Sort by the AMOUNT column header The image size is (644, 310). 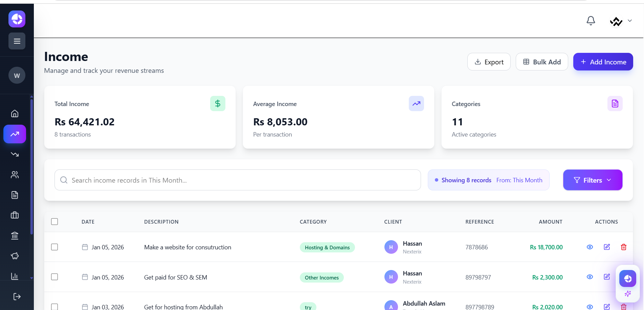[x=550, y=222]
